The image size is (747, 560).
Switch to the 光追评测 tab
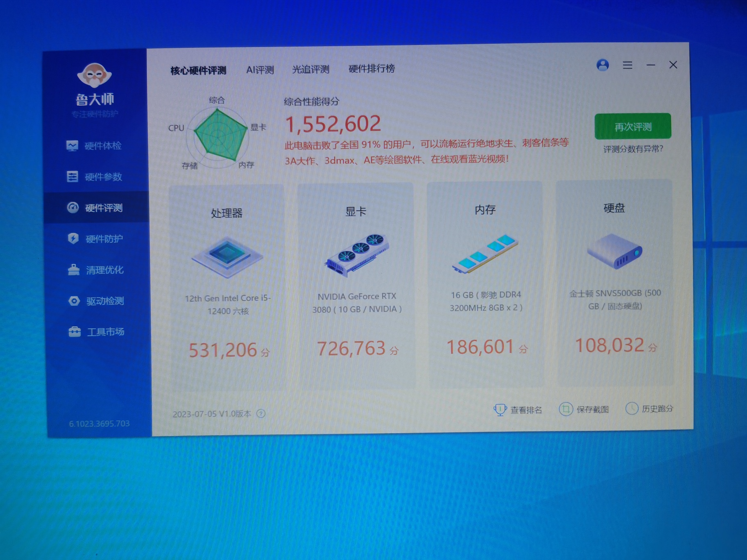[x=310, y=69]
